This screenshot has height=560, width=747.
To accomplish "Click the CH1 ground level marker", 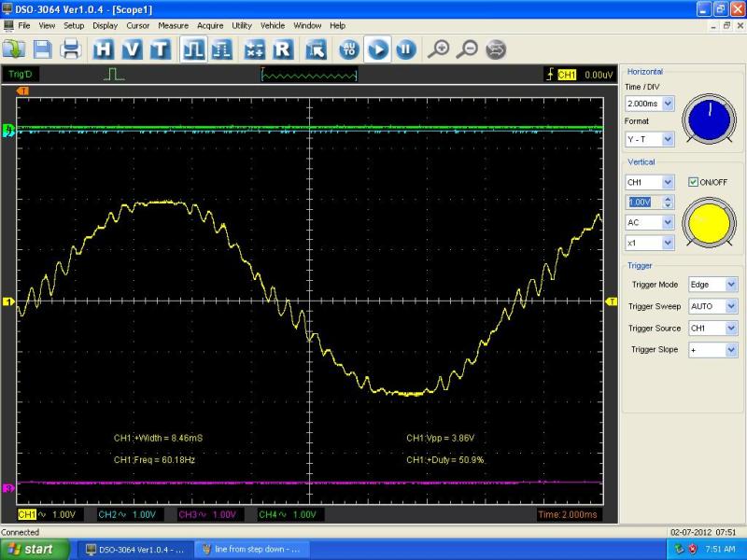I will pos(8,301).
